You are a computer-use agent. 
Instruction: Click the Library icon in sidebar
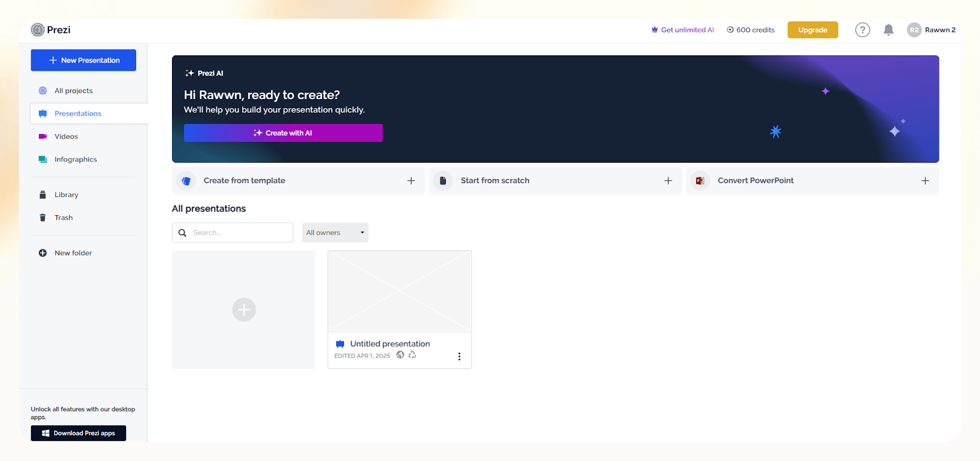[x=42, y=195]
